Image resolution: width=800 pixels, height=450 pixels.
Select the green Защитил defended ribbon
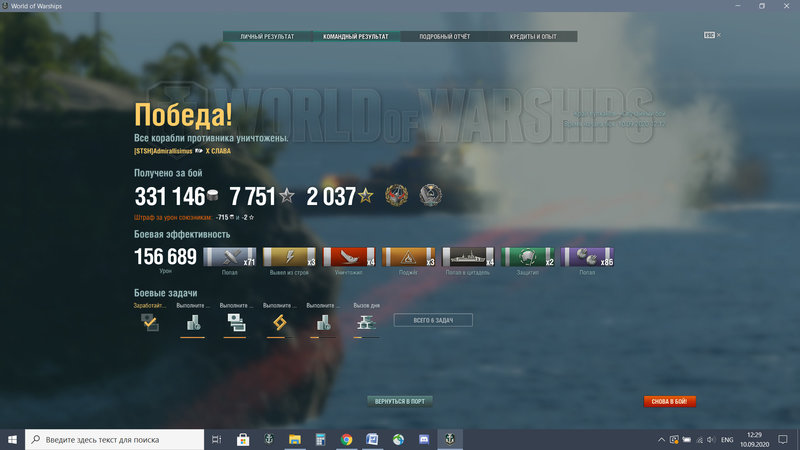pyautogui.click(x=528, y=257)
